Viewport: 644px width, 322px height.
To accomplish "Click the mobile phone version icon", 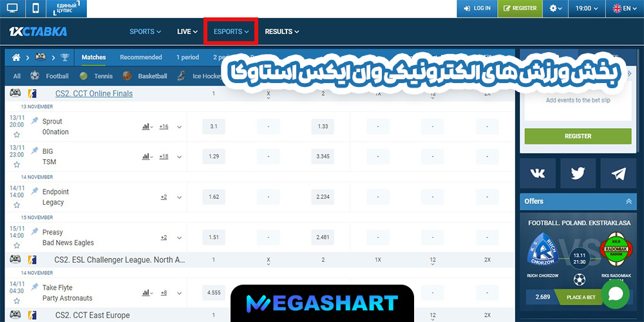I will [35, 8].
